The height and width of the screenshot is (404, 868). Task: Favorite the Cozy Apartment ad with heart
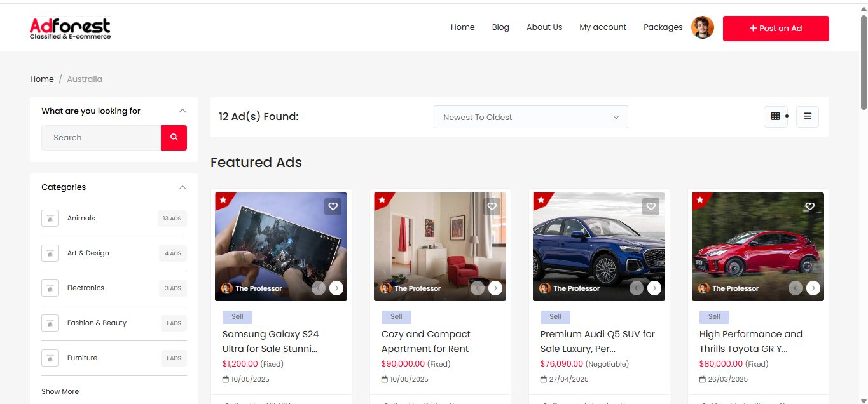click(x=492, y=206)
